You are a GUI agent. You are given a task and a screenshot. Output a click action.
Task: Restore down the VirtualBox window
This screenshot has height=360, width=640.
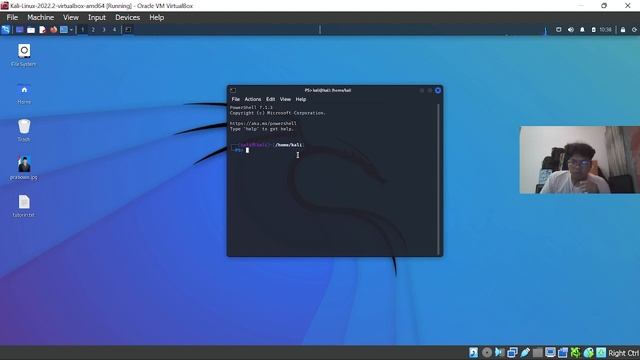[604, 6]
